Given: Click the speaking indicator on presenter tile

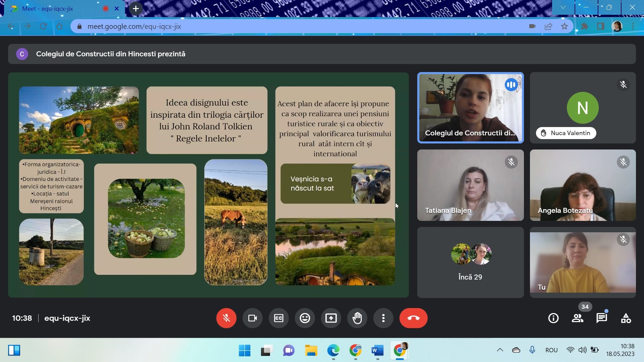Looking at the screenshot, I should (x=511, y=85).
